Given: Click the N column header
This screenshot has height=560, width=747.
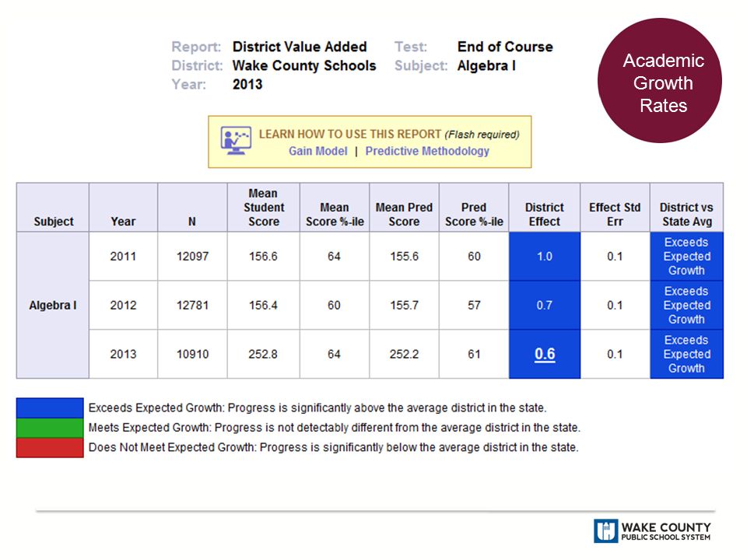Looking at the screenshot, I should point(192,208).
